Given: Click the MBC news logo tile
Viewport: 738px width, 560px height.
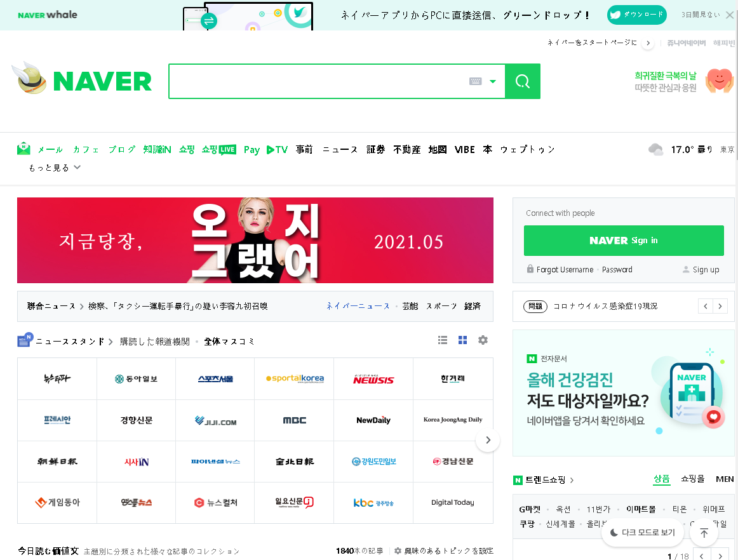Looking at the screenshot, I should (x=294, y=420).
